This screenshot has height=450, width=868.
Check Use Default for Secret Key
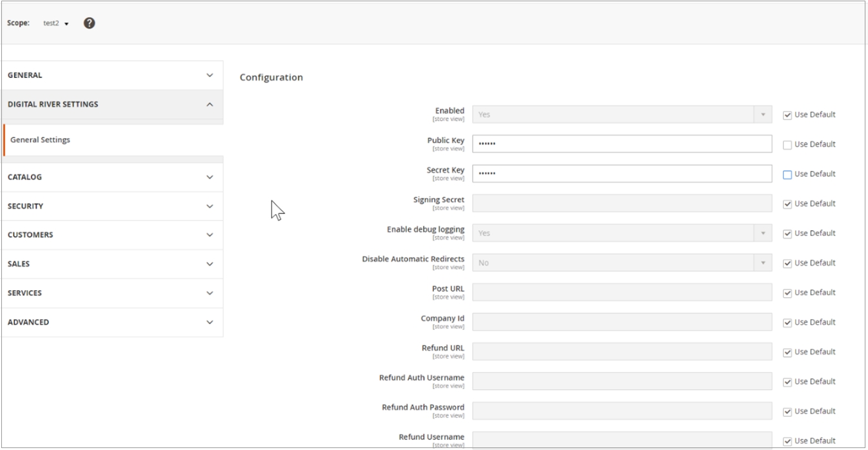pyautogui.click(x=787, y=175)
